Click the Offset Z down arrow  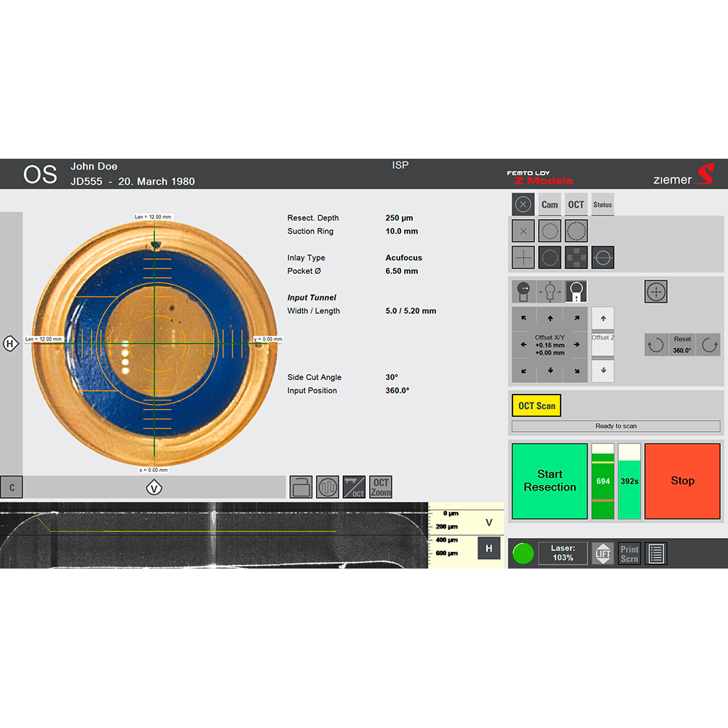pyautogui.click(x=603, y=371)
